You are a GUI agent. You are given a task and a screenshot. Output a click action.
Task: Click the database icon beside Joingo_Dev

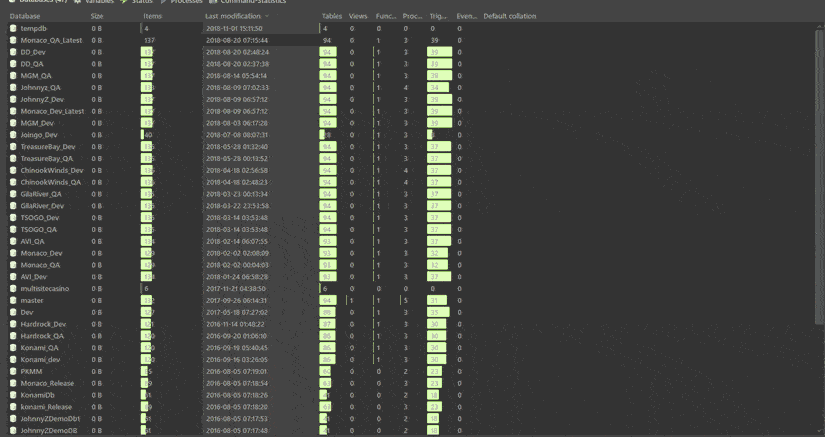[13, 135]
